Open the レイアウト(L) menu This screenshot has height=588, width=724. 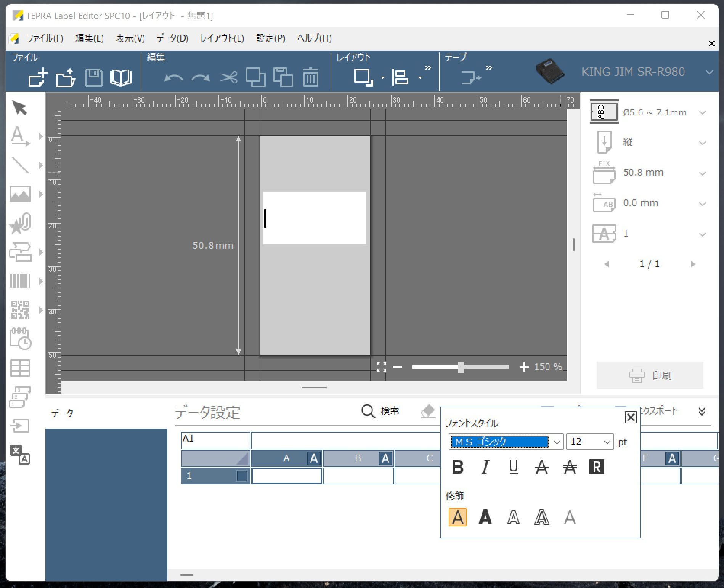(x=222, y=38)
